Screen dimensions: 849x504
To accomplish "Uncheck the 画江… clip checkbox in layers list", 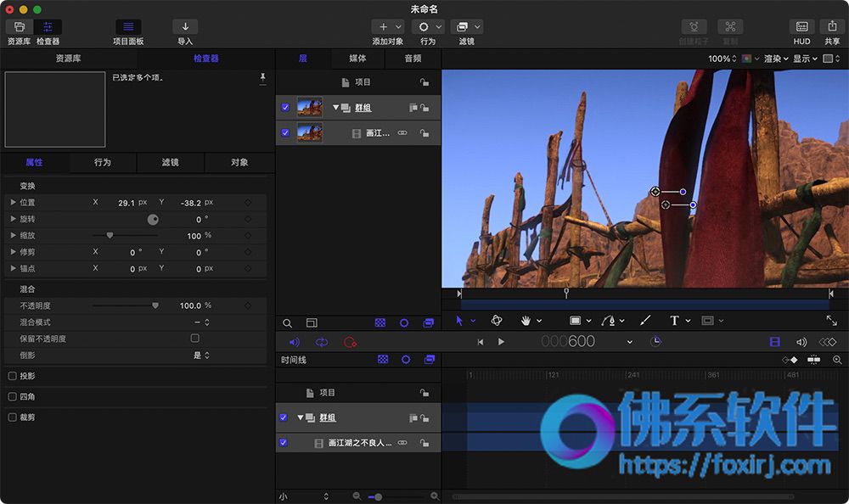I will (285, 132).
